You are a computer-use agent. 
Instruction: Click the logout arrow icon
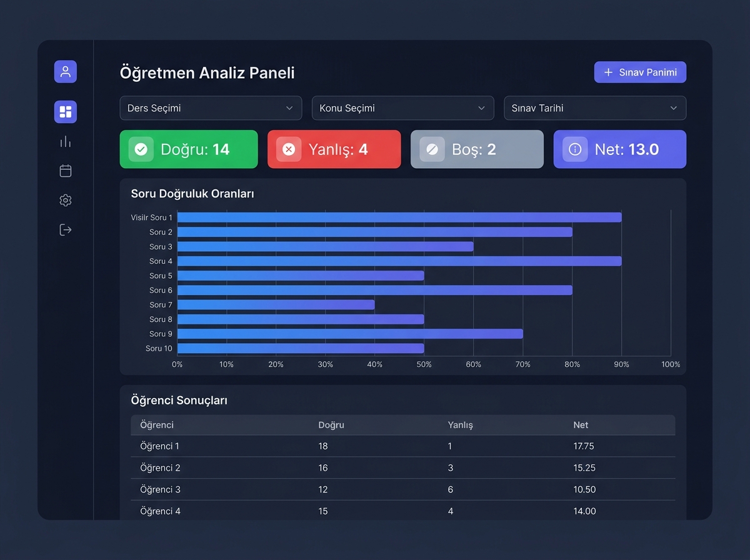click(x=66, y=230)
